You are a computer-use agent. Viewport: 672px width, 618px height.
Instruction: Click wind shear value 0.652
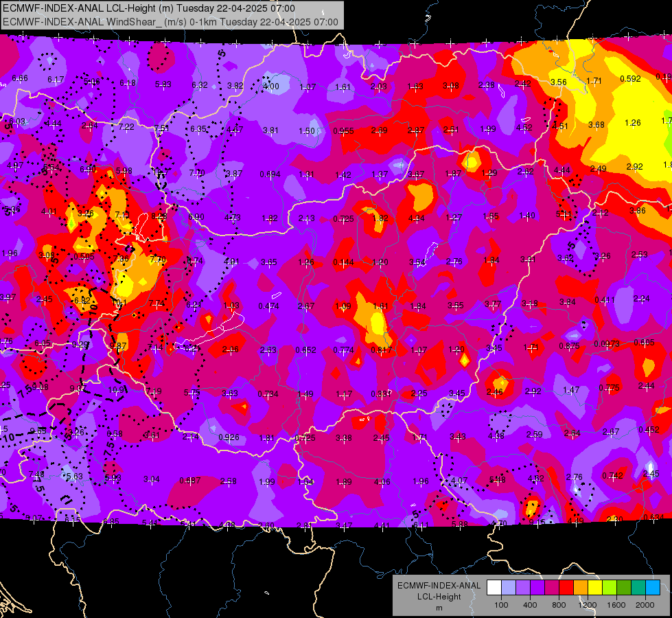[305, 350]
